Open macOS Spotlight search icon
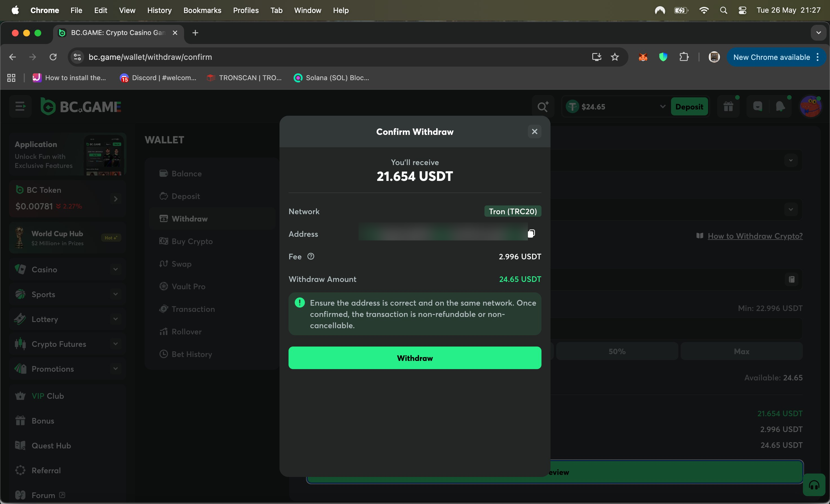Image resolution: width=830 pixels, height=504 pixels. coord(723,10)
